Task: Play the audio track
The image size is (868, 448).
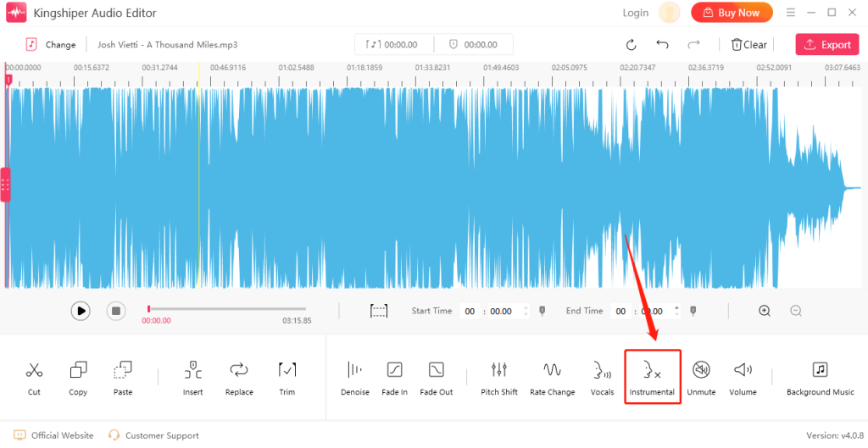Action: point(81,311)
